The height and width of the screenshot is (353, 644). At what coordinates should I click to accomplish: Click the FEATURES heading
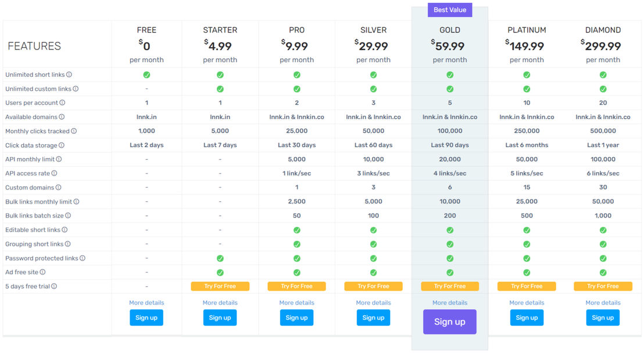click(34, 46)
